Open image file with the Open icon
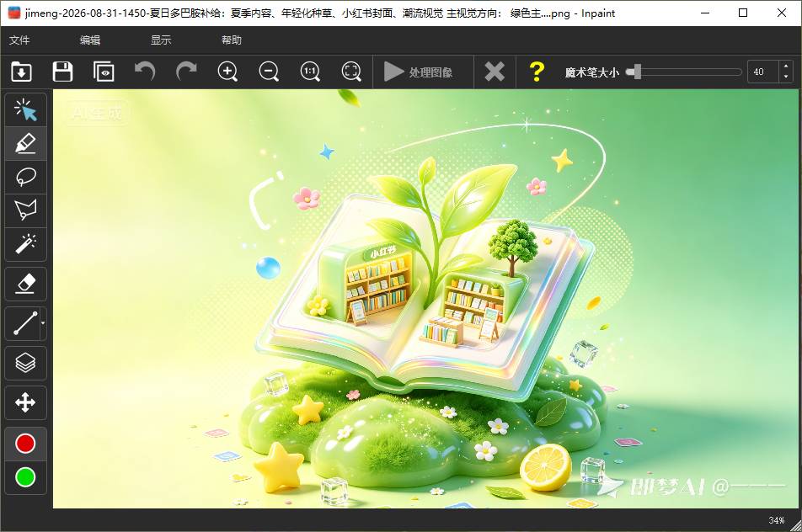The width and height of the screenshot is (802, 532). point(22,72)
